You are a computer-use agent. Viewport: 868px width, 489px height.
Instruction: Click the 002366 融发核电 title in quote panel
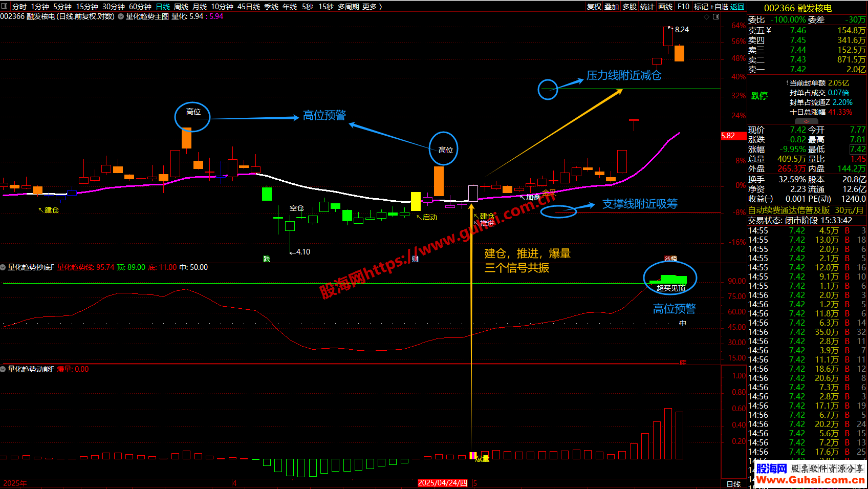[798, 8]
